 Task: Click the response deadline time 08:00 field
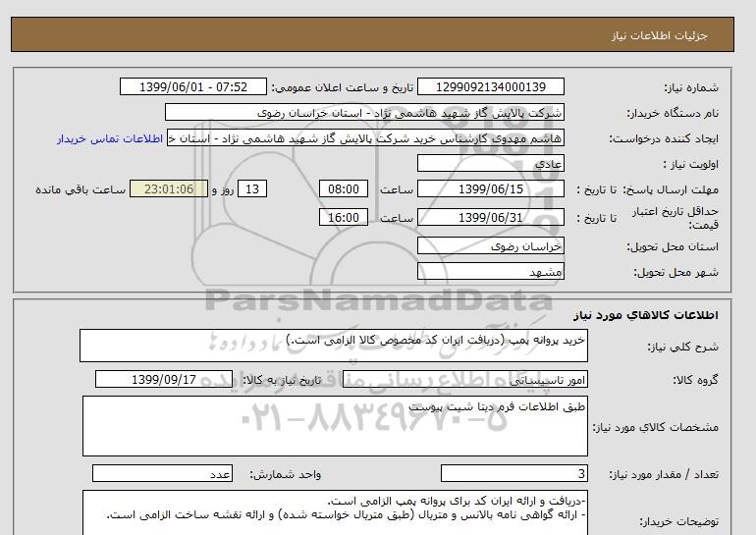click(x=344, y=188)
